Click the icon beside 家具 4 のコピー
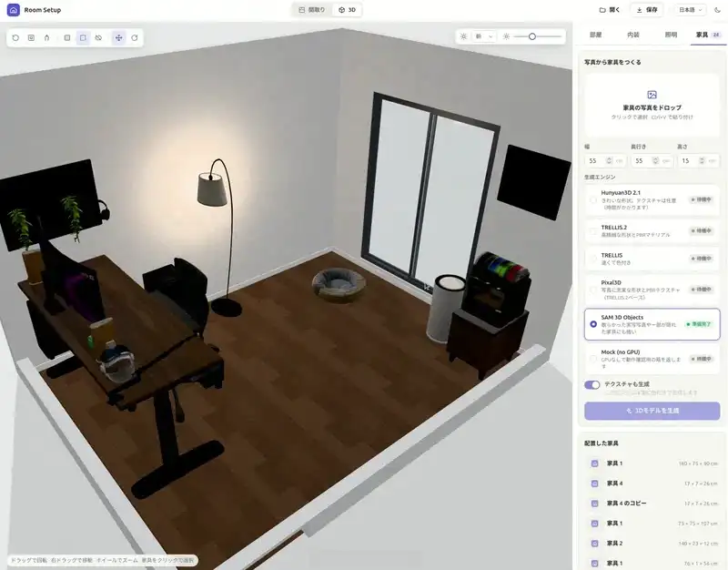The width and height of the screenshot is (728, 570). pyautogui.click(x=594, y=504)
